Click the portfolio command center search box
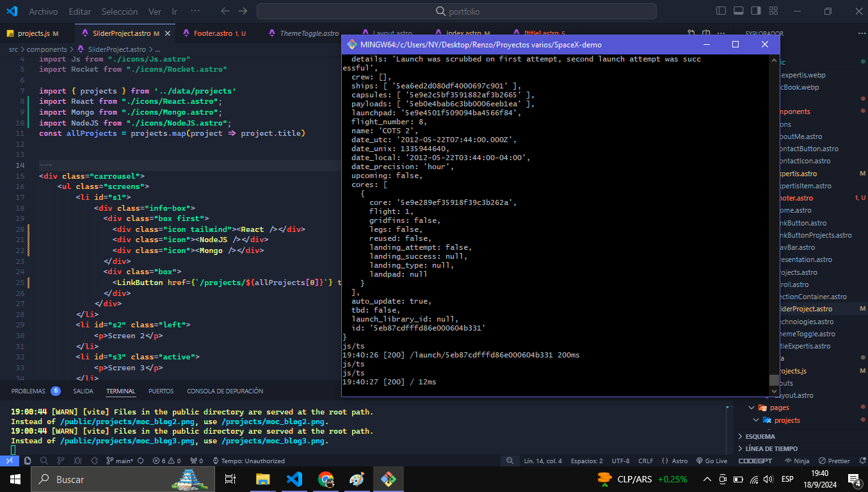 click(x=456, y=12)
